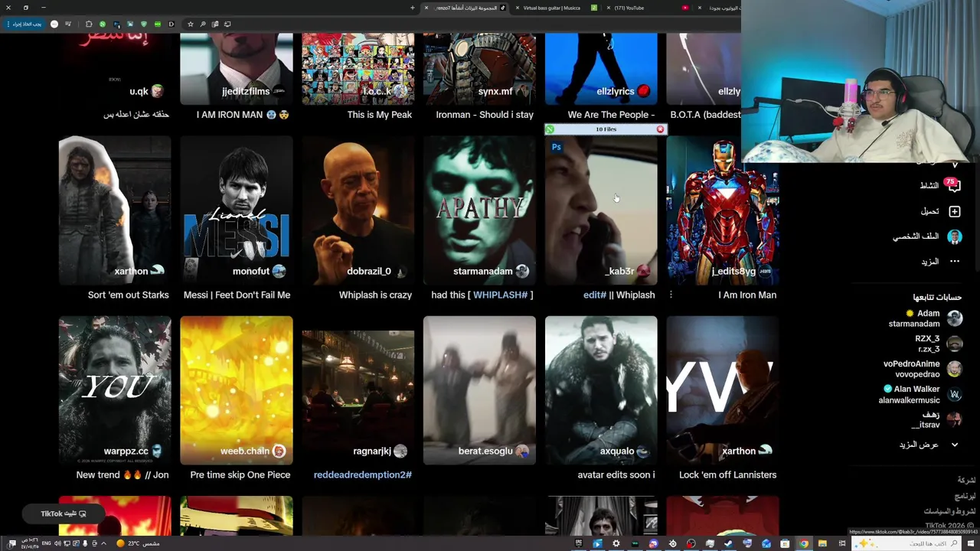Open ellzlyrics We Are The People video
The width and height of the screenshot is (980, 551).
[x=601, y=67]
